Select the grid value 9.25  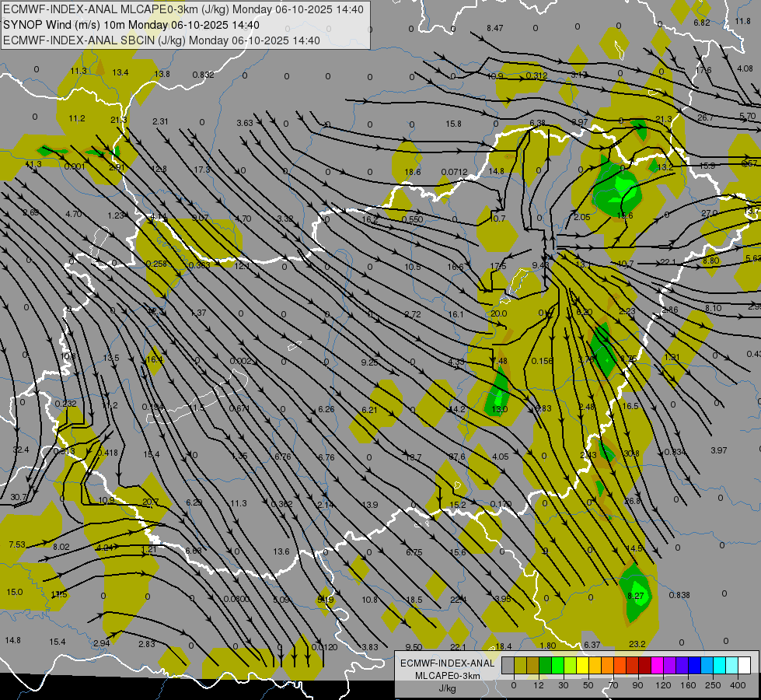pos(369,362)
